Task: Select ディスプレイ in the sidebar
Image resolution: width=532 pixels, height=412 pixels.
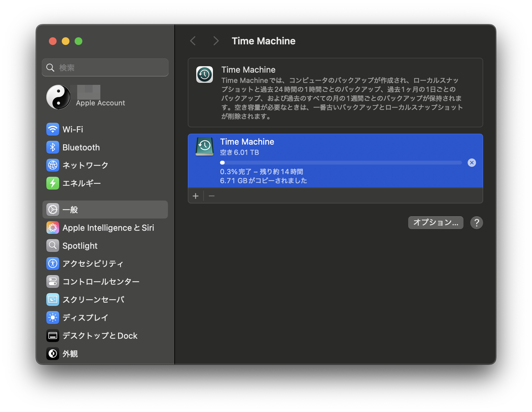Action: (85, 318)
